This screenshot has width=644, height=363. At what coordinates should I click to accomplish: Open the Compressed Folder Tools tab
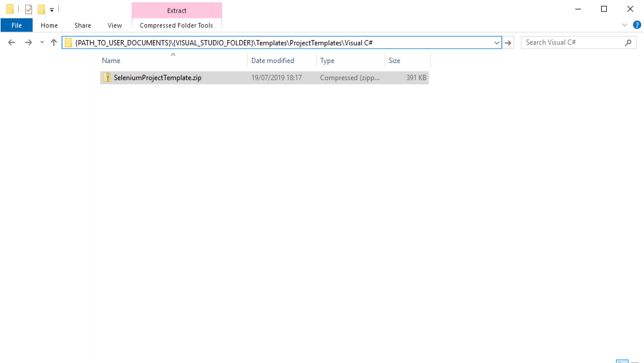pyautogui.click(x=176, y=25)
